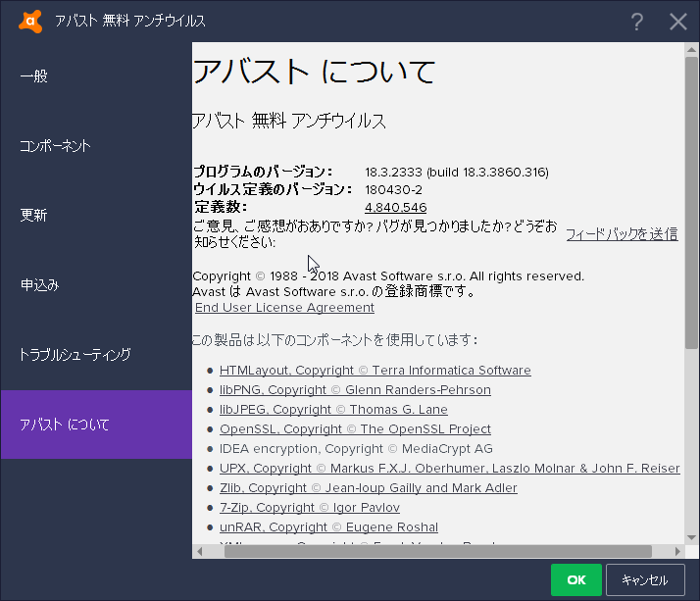This screenshot has width=700, height=601.
Task: Click フィードバックを送信 link
Action: click(x=622, y=234)
